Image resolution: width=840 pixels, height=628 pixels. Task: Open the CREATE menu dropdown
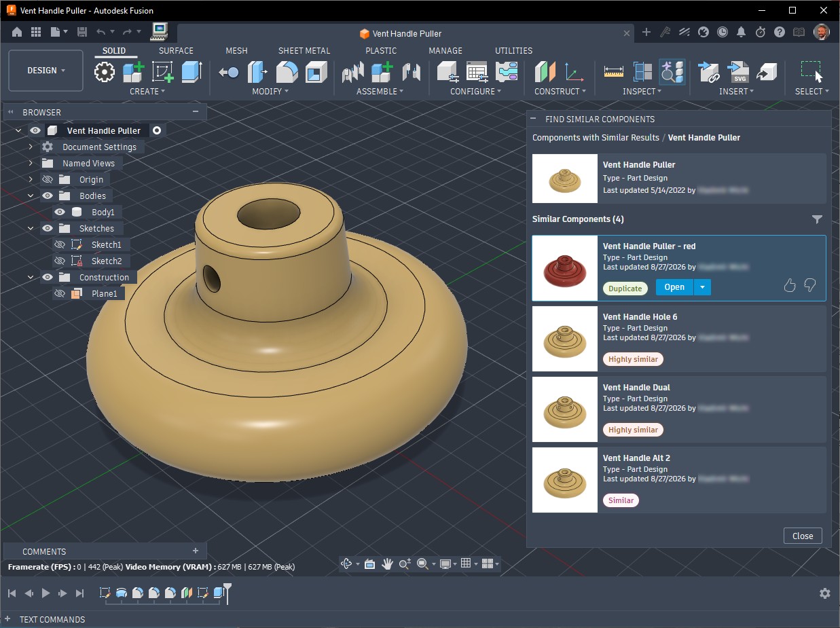[147, 91]
